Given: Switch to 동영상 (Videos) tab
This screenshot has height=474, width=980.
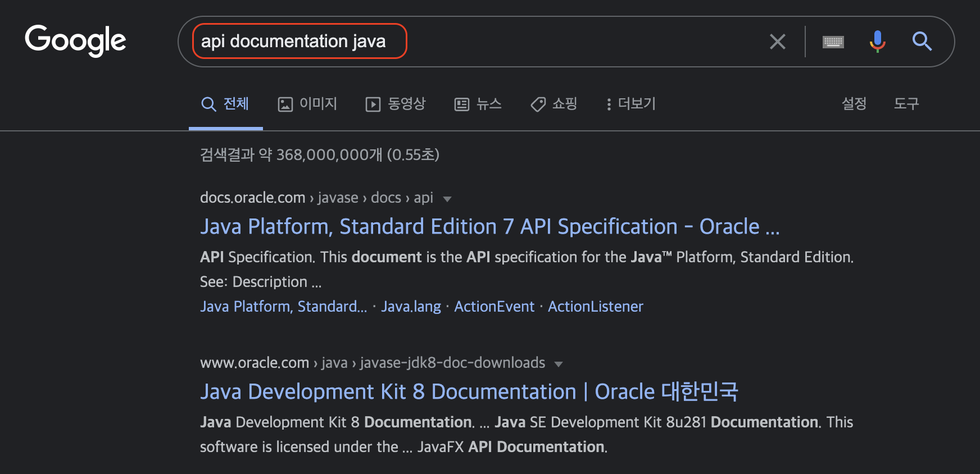Looking at the screenshot, I should (x=396, y=104).
